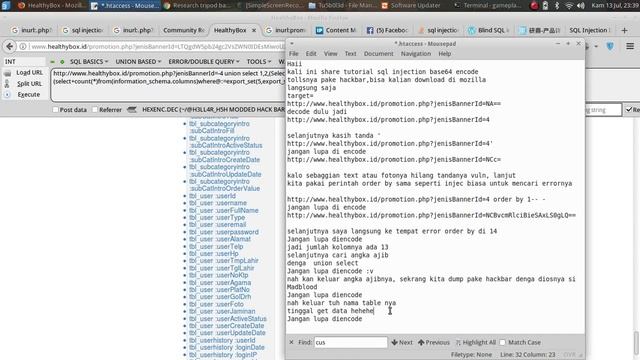The image size is (640, 360).
Task: Switch to Terminal in the taskbar
Action: (x=488, y=6)
